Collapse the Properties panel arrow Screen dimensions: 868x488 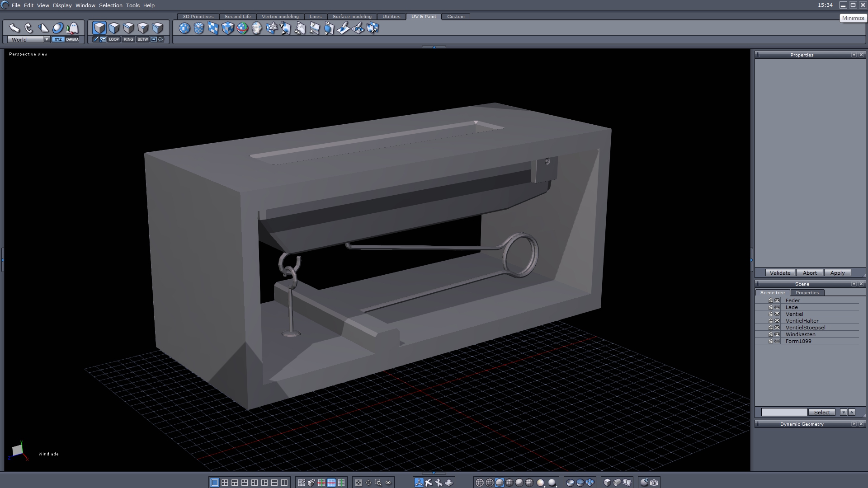[x=854, y=55]
